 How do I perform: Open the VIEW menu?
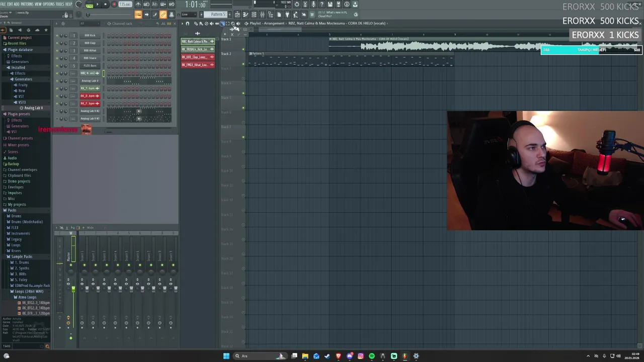38,4
